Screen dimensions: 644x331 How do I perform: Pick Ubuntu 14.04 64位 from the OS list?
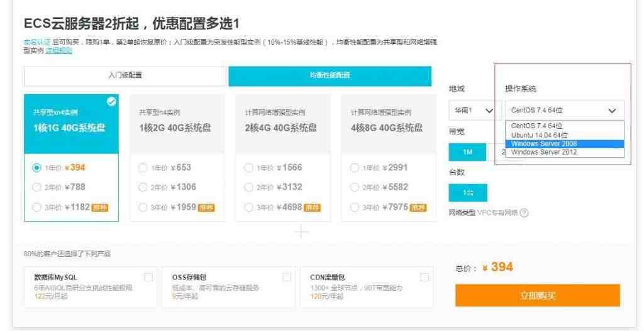[565, 135]
